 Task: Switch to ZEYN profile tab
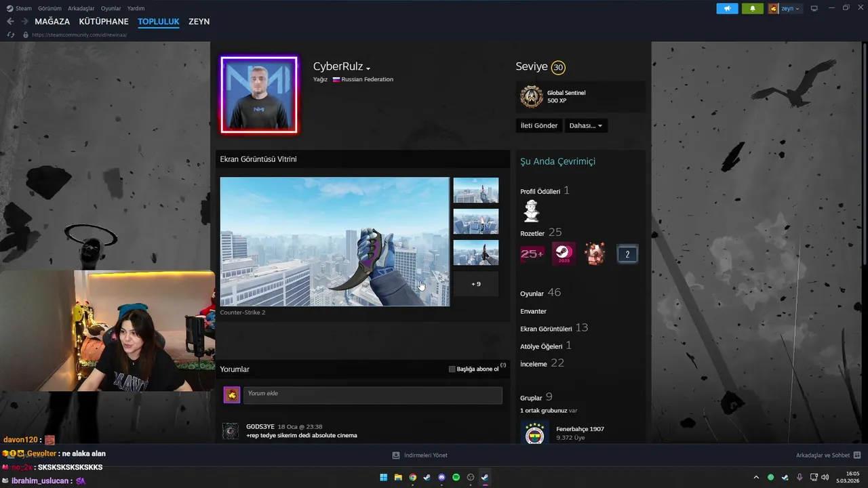199,22
